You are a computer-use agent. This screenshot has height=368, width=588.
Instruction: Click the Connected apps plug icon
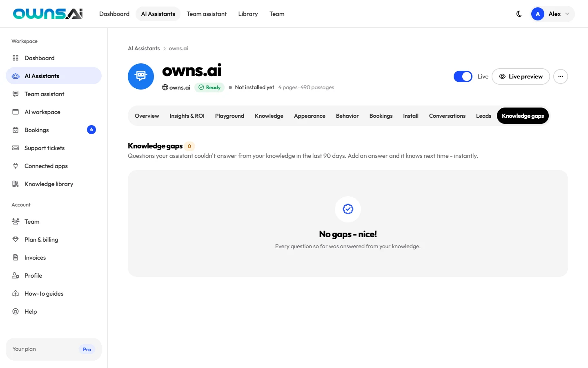coord(16,166)
